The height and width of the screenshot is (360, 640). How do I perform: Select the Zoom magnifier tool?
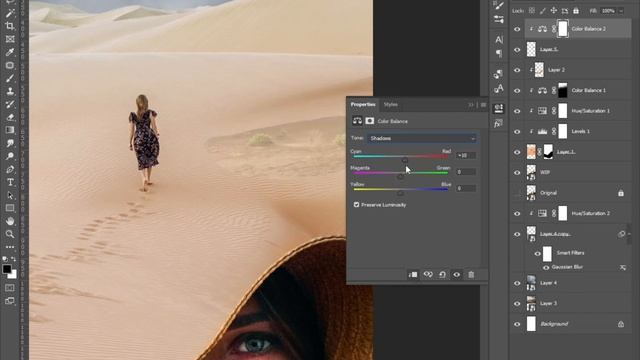point(10,234)
